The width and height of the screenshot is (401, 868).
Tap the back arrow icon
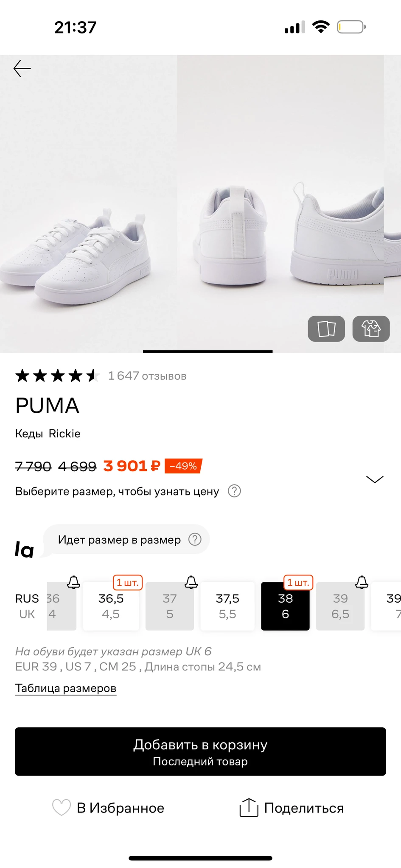[x=22, y=68]
